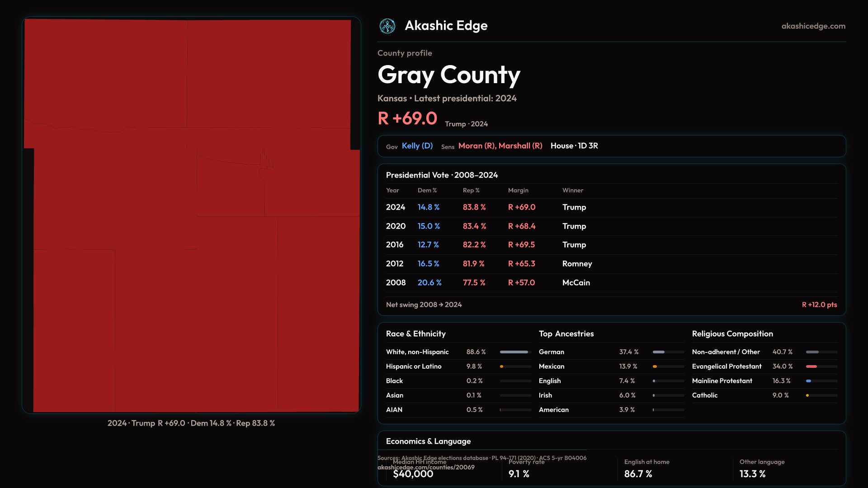Click the Akashic Edge logo icon

click(x=387, y=26)
